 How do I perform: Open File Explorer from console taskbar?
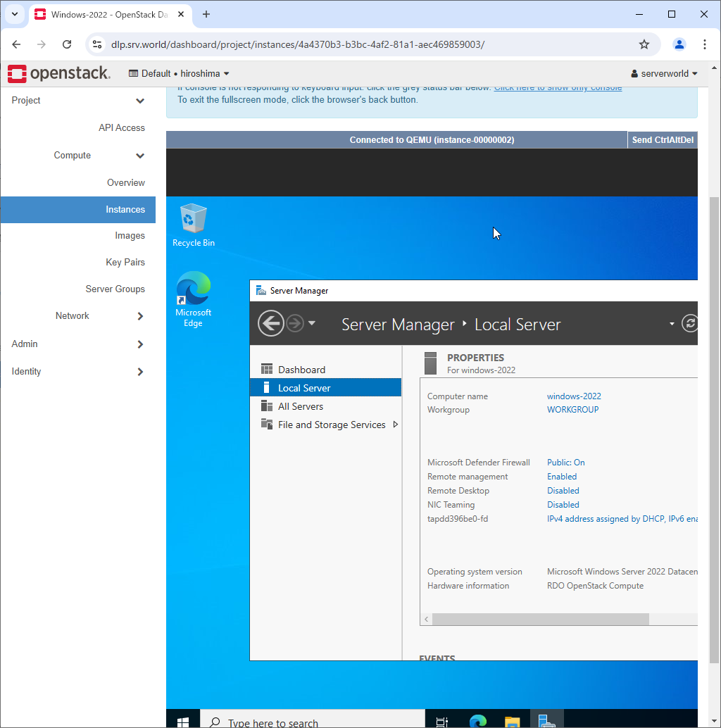512,722
